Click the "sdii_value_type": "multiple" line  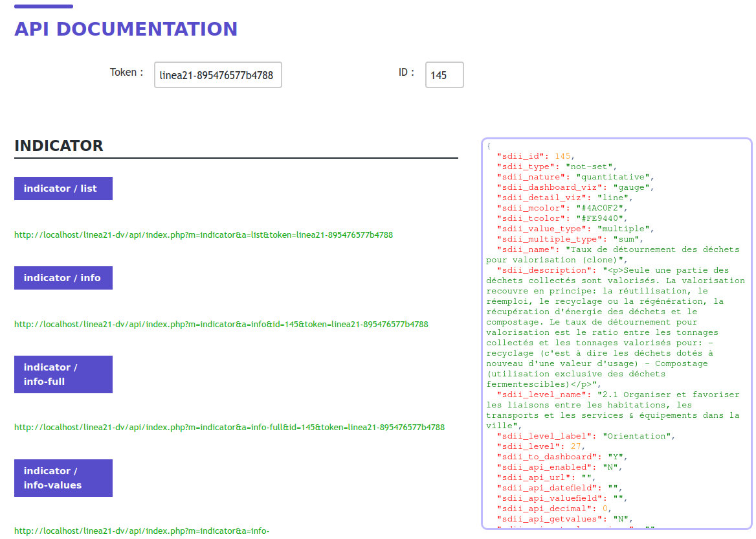pos(575,229)
